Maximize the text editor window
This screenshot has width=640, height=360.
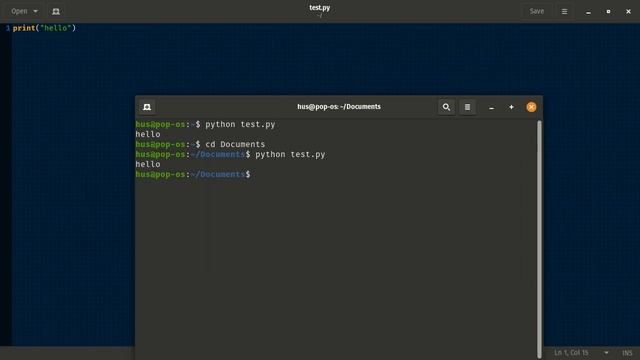(608, 11)
